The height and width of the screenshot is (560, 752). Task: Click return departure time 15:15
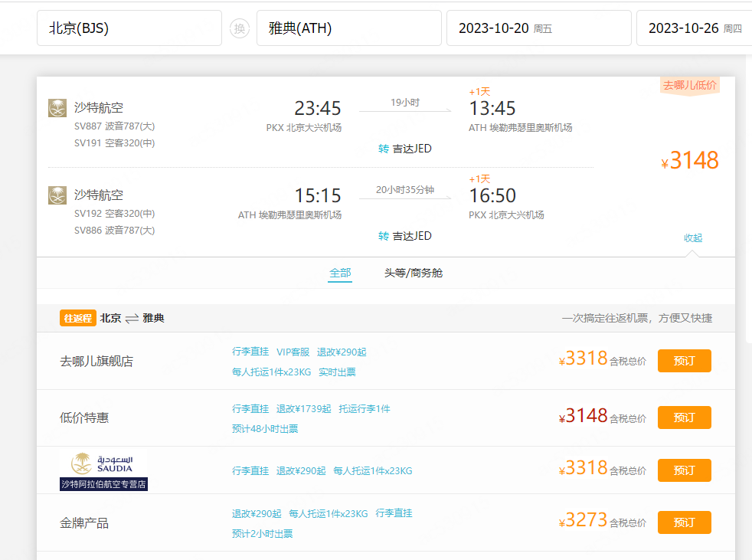point(318,196)
